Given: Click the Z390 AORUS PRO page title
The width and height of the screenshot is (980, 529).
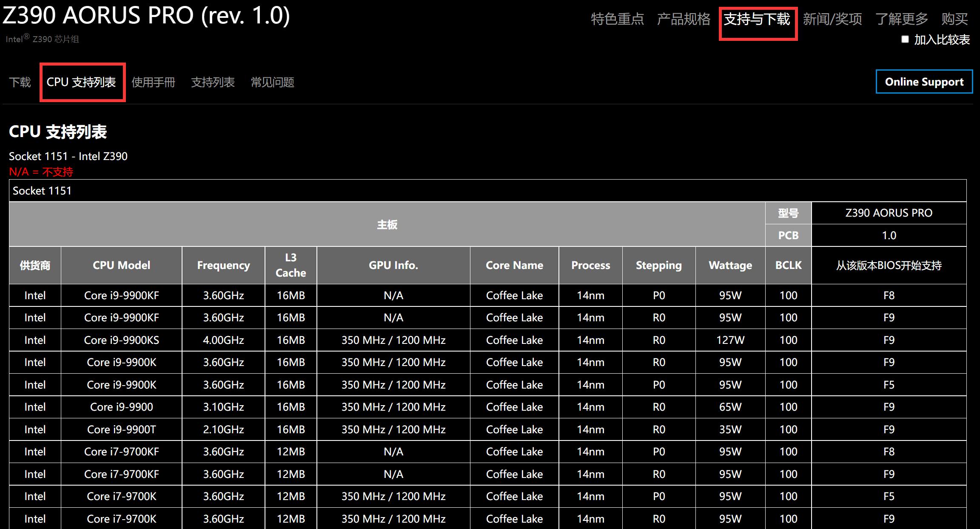Looking at the screenshot, I should 147,16.
